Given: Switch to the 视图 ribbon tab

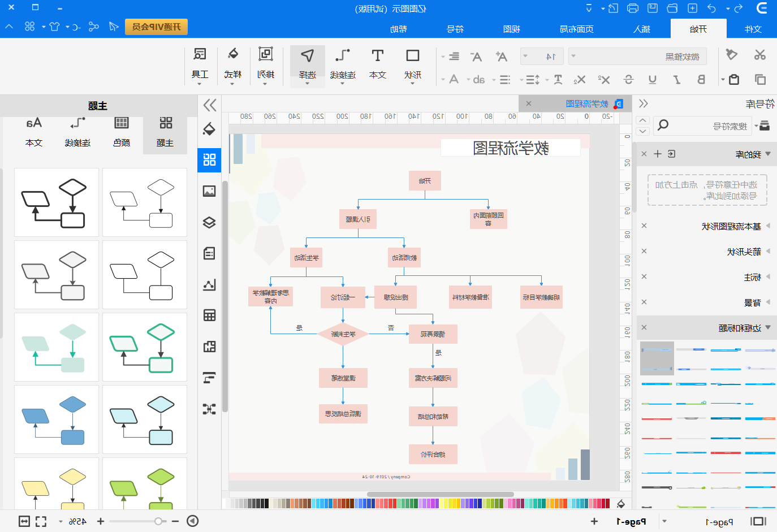Looking at the screenshot, I should pos(511,29).
